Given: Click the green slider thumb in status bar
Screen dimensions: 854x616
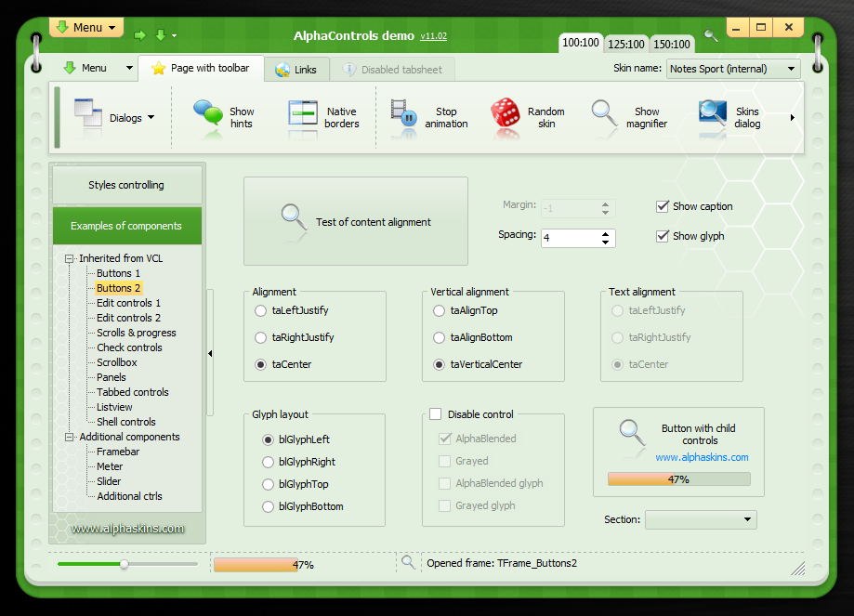Looking at the screenshot, I should pos(125,564).
